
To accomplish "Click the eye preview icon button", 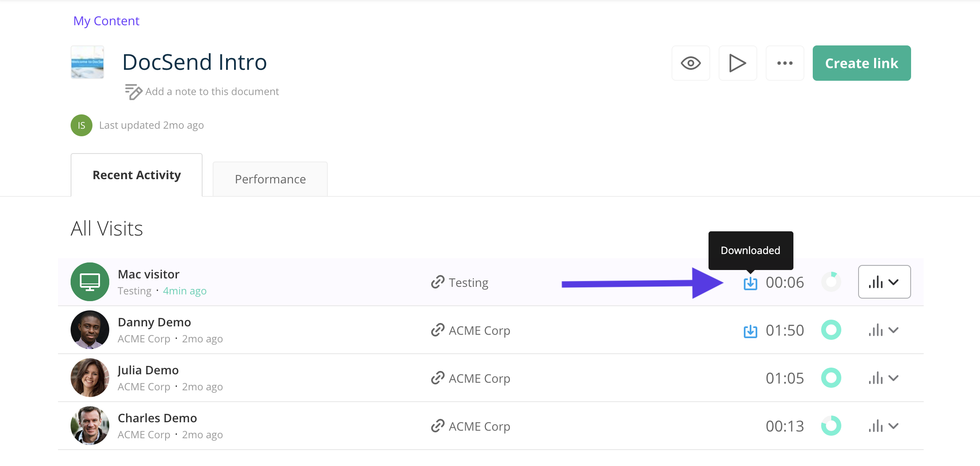I will pos(691,63).
